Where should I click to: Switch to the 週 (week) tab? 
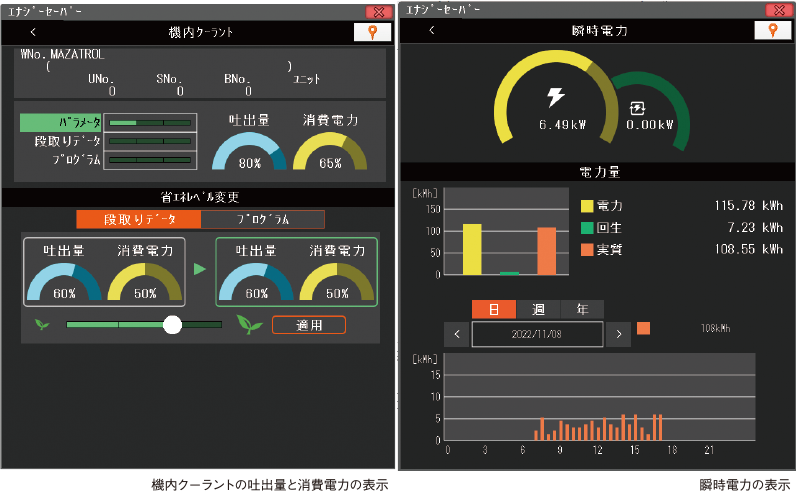coord(539,309)
